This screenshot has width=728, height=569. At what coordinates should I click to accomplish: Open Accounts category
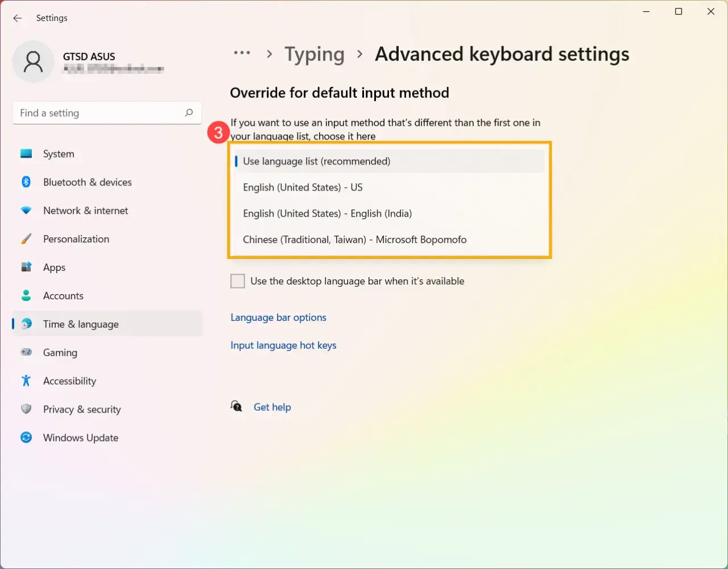click(x=63, y=296)
